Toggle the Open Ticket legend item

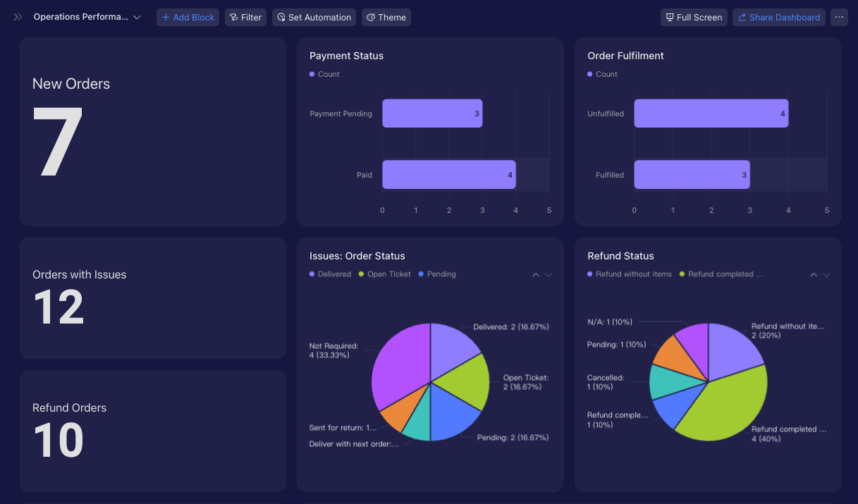click(x=384, y=274)
